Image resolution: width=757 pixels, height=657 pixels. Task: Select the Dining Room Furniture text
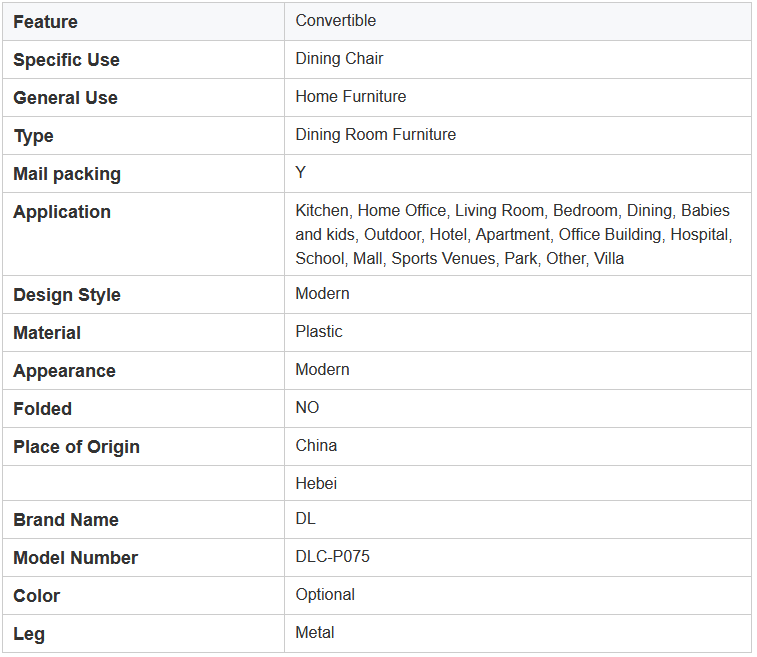point(376,134)
